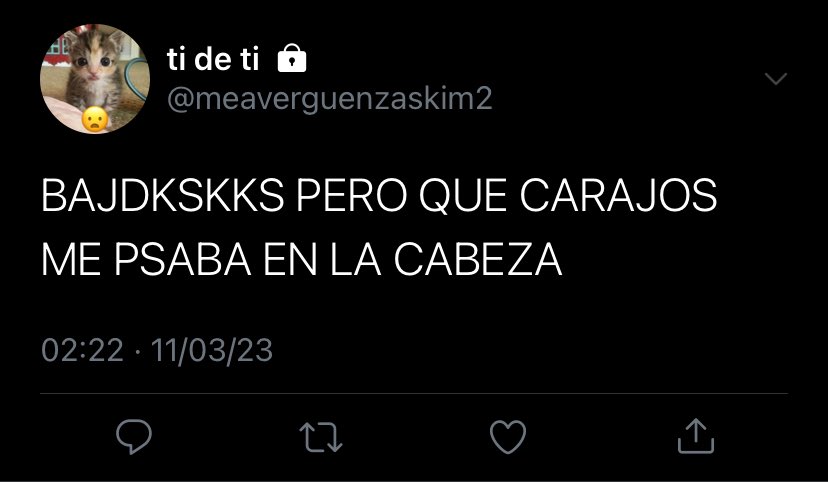Click the 02:22 timestamp
This screenshot has height=482, width=828.
tap(82, 350)
